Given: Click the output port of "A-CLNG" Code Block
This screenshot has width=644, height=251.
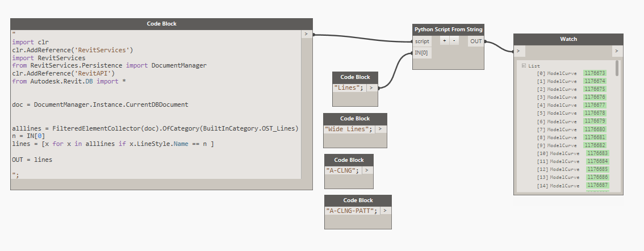Looking at the screenshot, I should tap(367, 170).
